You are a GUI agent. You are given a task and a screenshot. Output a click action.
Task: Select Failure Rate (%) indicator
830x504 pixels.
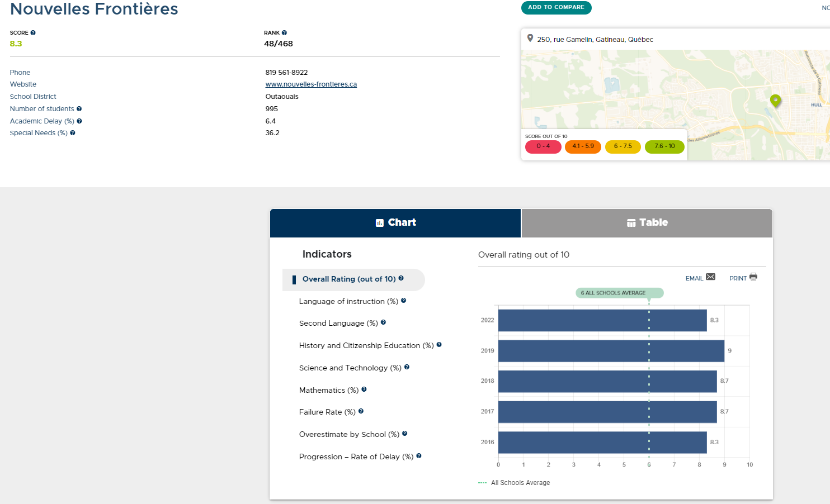tap(327, 412)
